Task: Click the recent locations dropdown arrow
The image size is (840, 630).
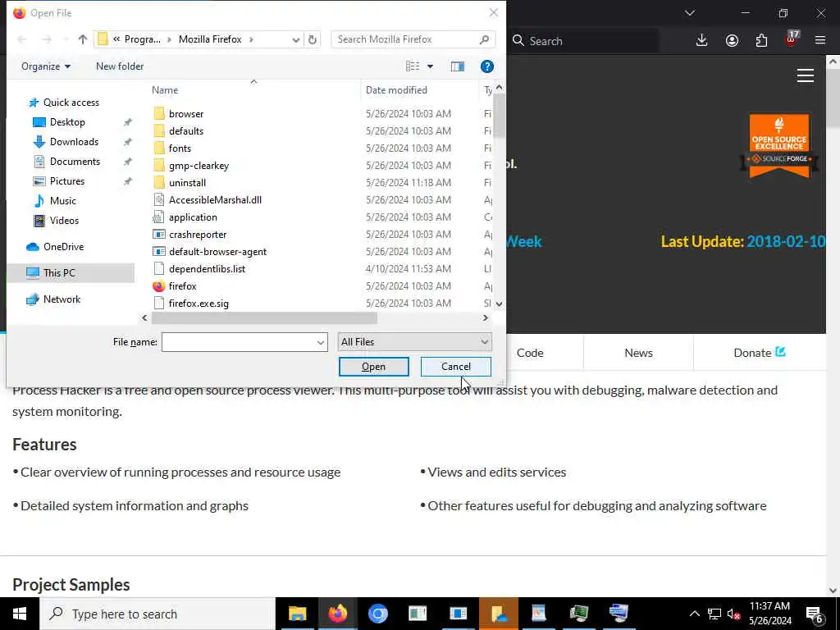Action: pos(66,39)
